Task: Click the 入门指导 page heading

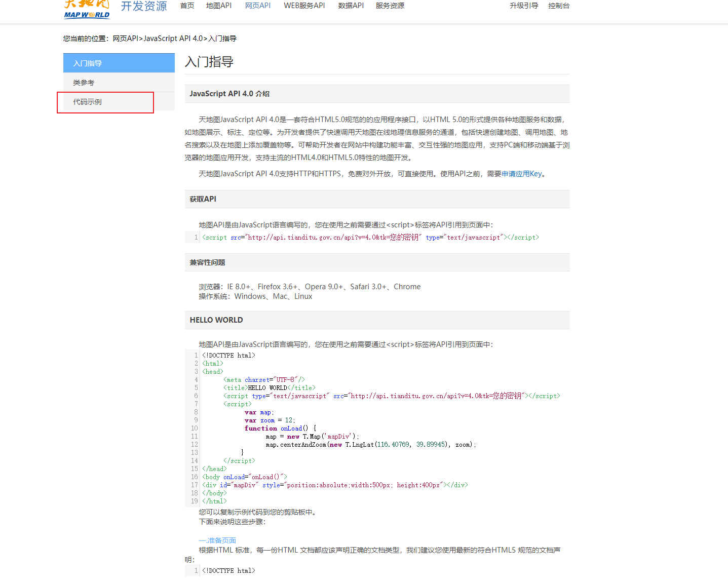Action: click(209, 62)
